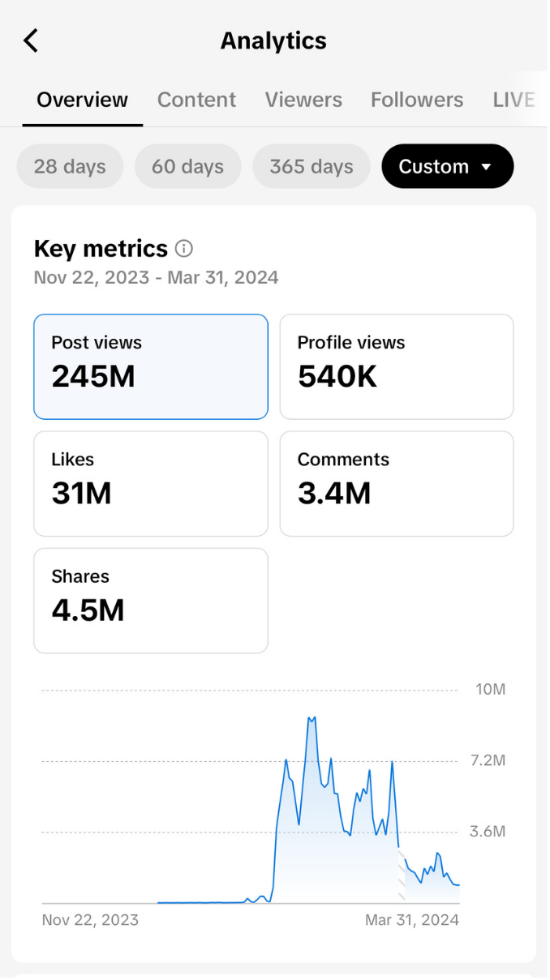Viewport: 550px width, 980px height.
Task: Switch to the Overview tab
Action: (x=82, y=100)
